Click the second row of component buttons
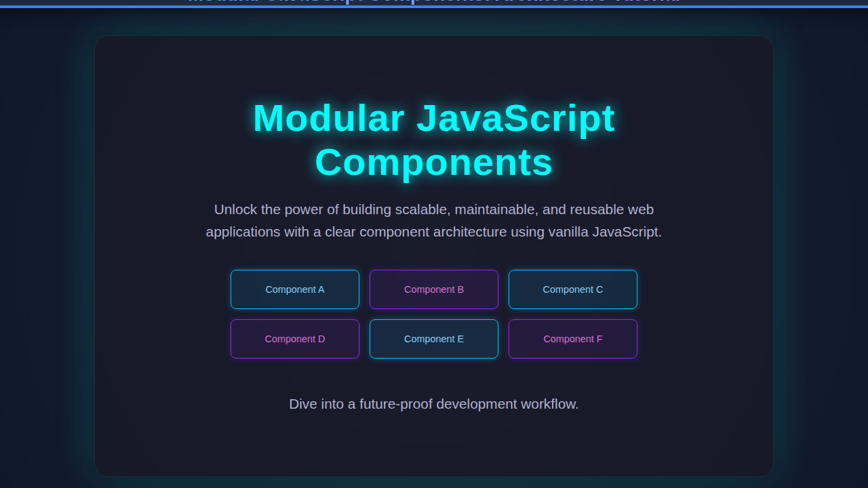 click(x=433, y=339)
